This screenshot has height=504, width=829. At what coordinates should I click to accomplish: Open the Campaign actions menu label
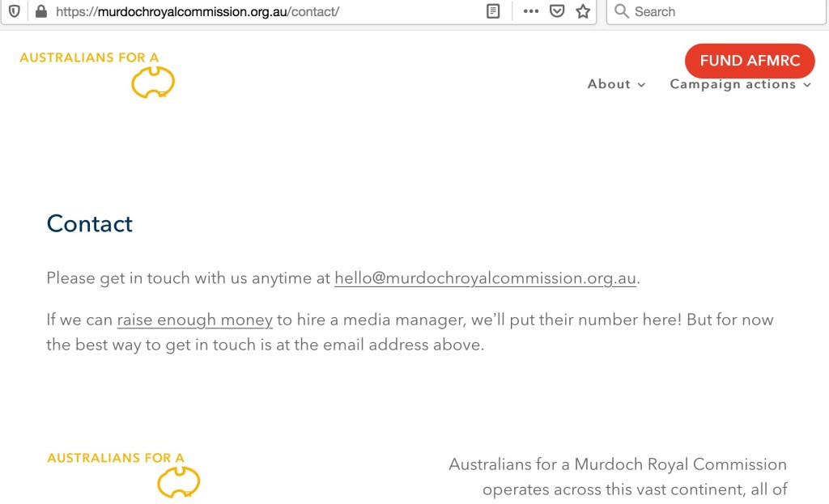coord(732,84)
